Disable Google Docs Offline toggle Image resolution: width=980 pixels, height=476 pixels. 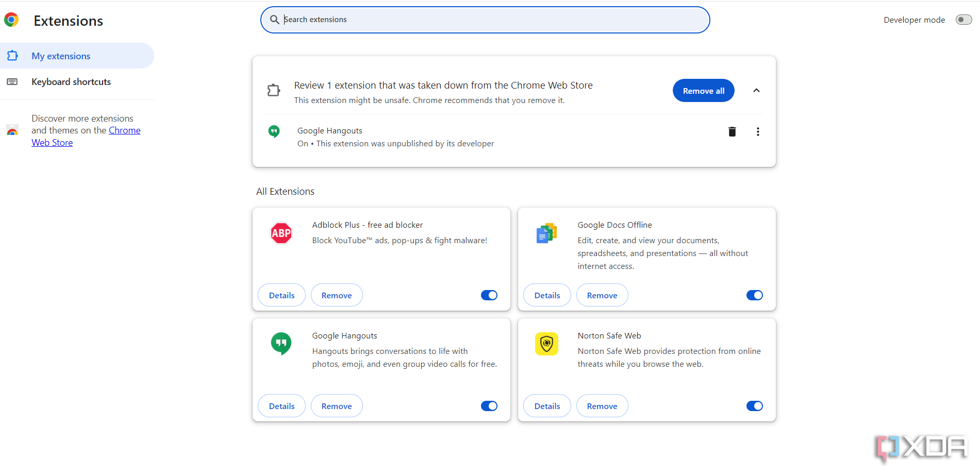point(755,295)
